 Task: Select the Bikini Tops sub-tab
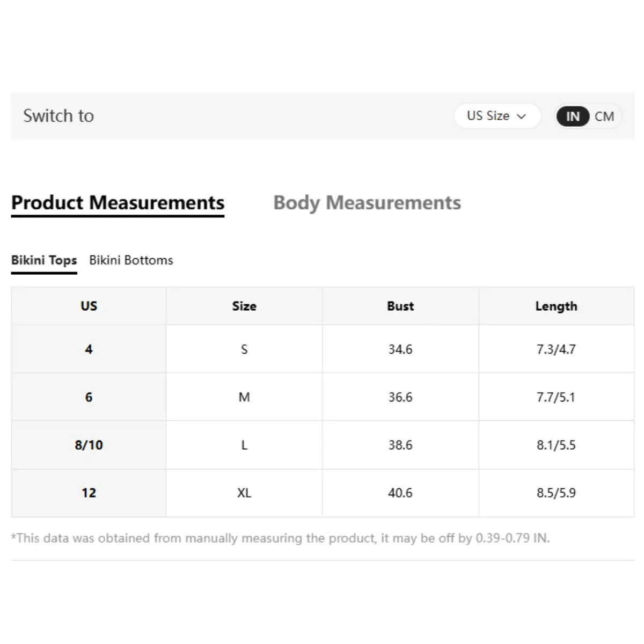44,260
